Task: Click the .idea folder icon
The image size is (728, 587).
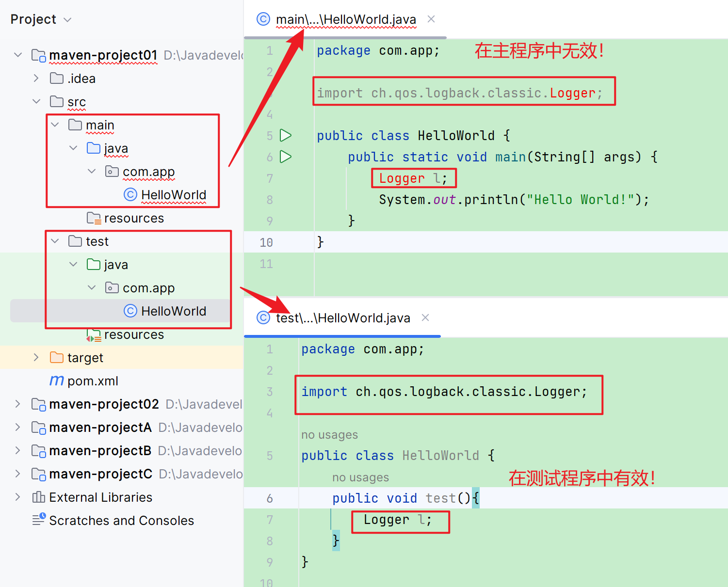Action: click(x=57, y=78)
